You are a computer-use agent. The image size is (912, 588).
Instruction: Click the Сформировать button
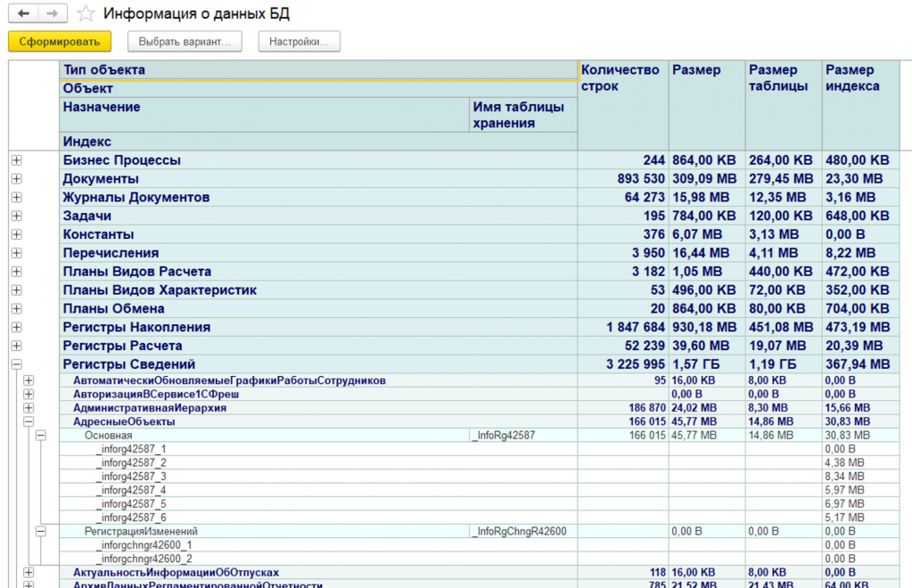coord(60,42)
